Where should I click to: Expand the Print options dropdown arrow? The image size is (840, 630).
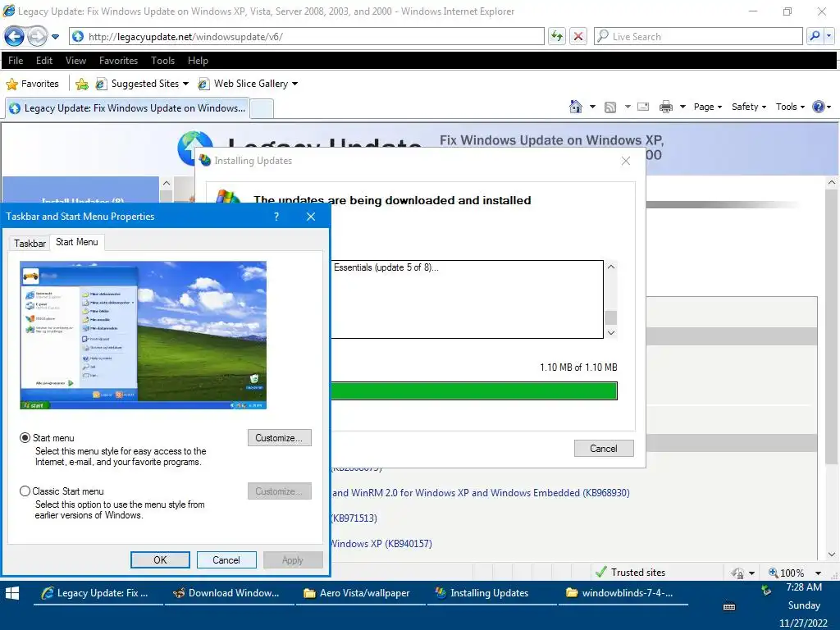pos(682,107)
